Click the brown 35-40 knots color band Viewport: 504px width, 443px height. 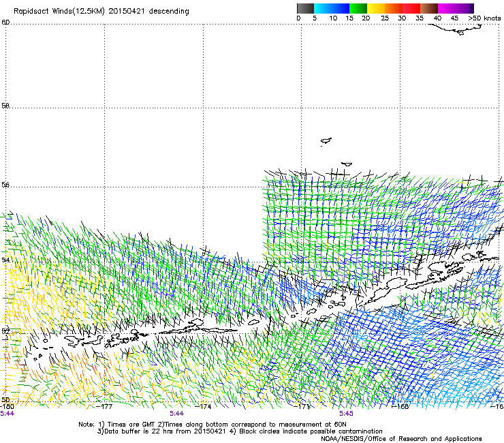pyautogui.click(x=429, y=8)
